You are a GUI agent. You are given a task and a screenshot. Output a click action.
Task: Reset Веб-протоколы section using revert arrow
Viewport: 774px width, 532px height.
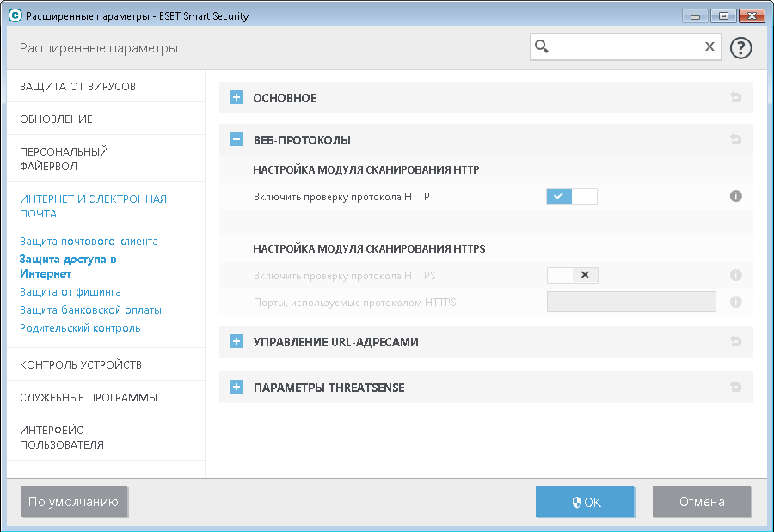(736, 139)
